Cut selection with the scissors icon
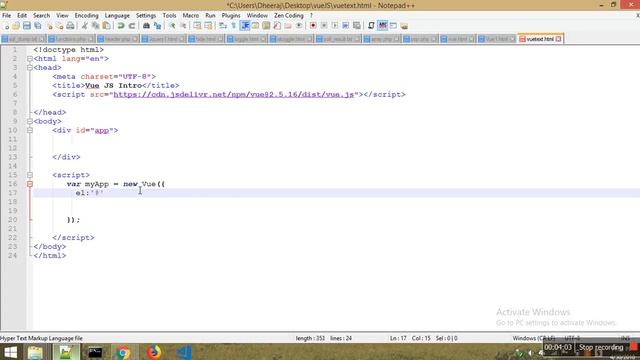This screenshot has height=360, width=640. (84, 26)
